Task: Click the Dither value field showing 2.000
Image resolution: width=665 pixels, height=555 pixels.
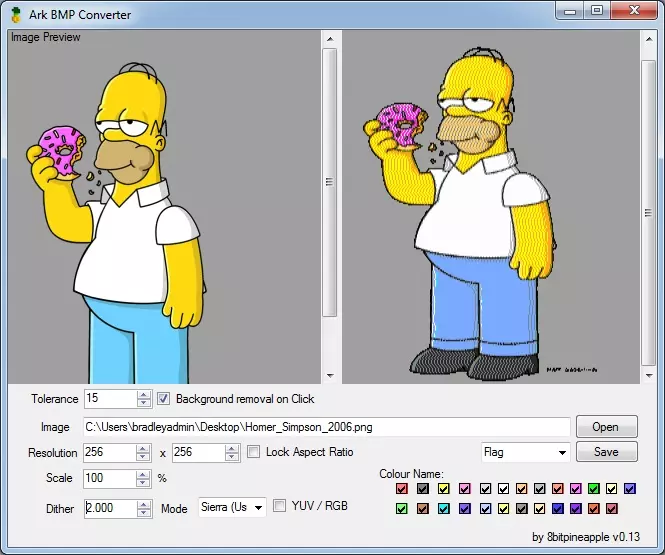Action: (111, 508)
